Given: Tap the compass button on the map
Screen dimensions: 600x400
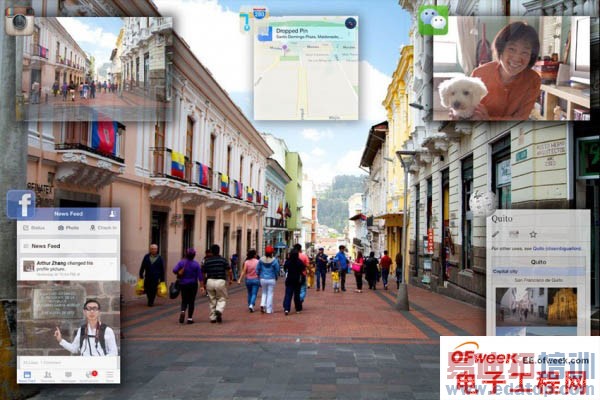Looking at the screenshot, I should (x=350, y=23).
